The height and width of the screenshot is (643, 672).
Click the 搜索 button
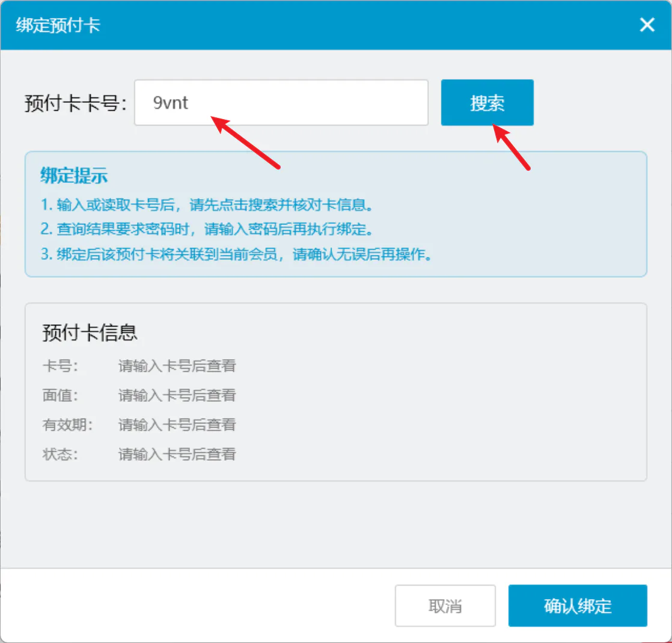[487, 102]
